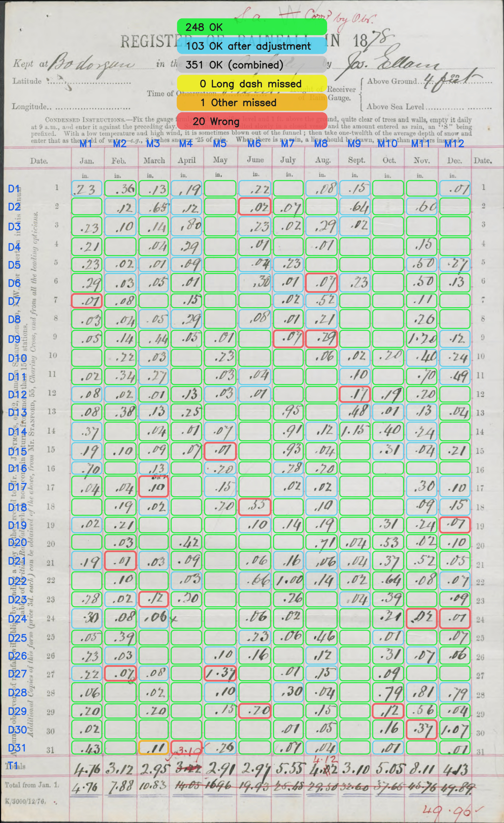Click the January day 1 cell ".23"
Screen dimensions: 504x823
[x=87, y=189]
